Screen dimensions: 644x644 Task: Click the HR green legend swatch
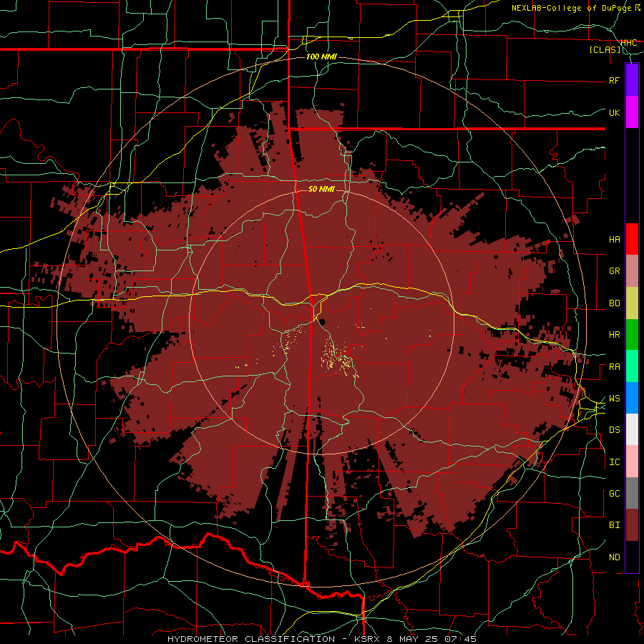click(632, 335)
